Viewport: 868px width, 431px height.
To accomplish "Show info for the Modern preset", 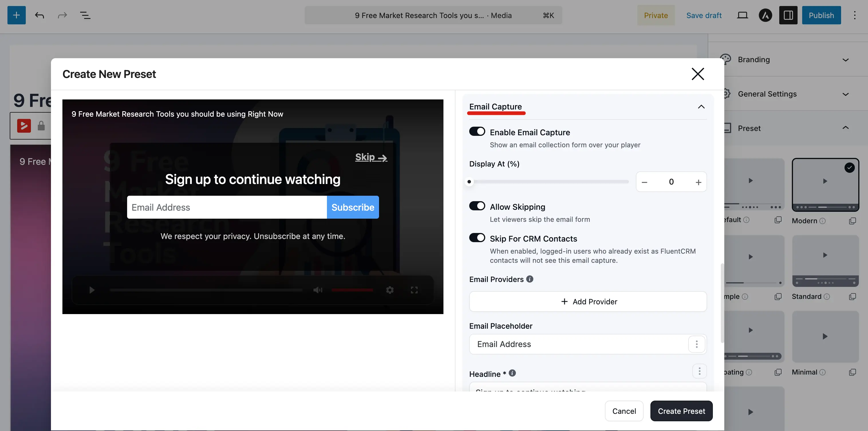I will pos(822,221).
